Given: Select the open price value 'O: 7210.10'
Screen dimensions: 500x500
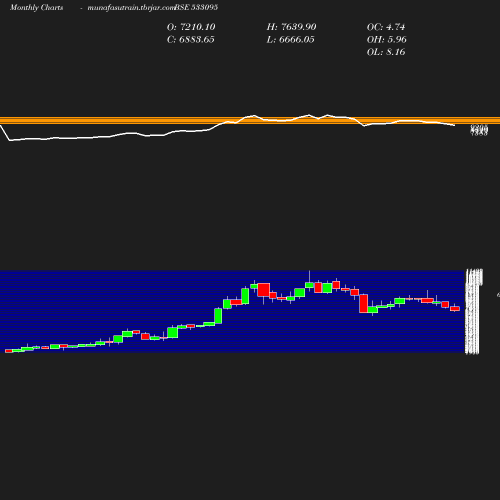Looking at the screenshot, I should click(191, 27).
